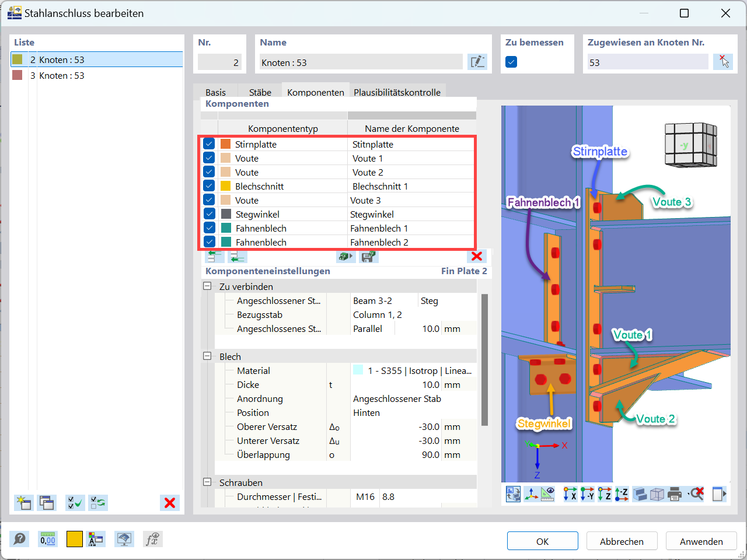Open the help icon at bottom left

[20, 539]
